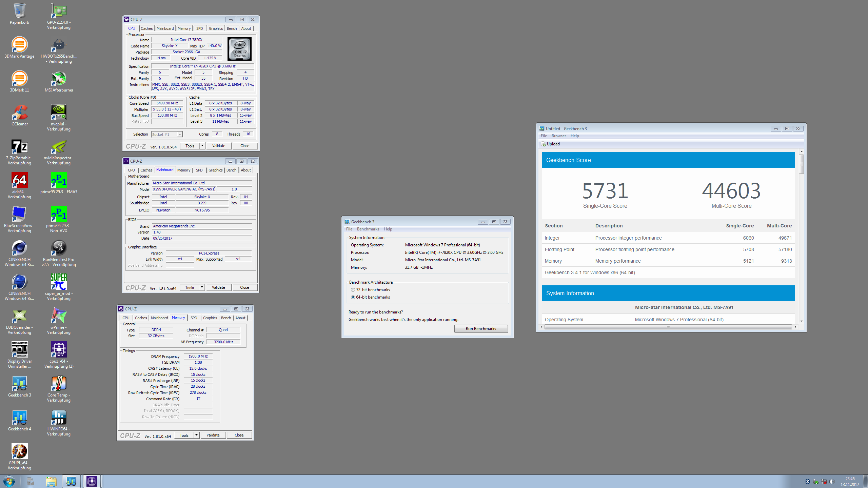Launch Geekbench 4 desktop icon
This screenshot has height=488, width=868.
tap(19, 421)
